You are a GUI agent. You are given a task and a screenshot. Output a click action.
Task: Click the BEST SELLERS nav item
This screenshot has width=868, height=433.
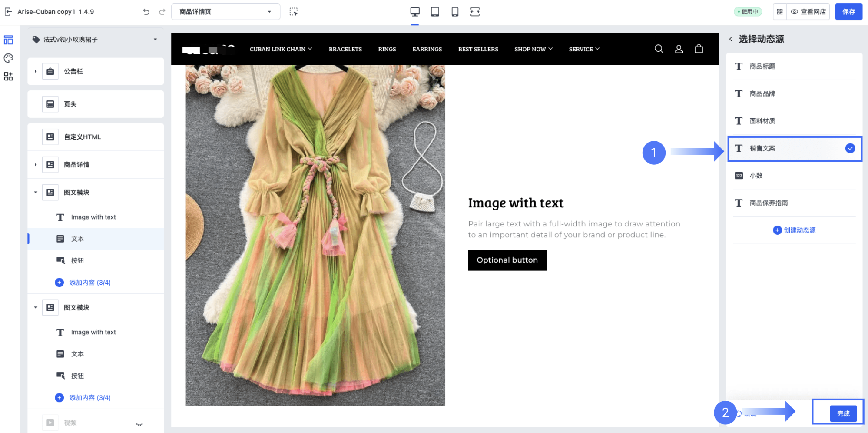[x=478, y=50]
